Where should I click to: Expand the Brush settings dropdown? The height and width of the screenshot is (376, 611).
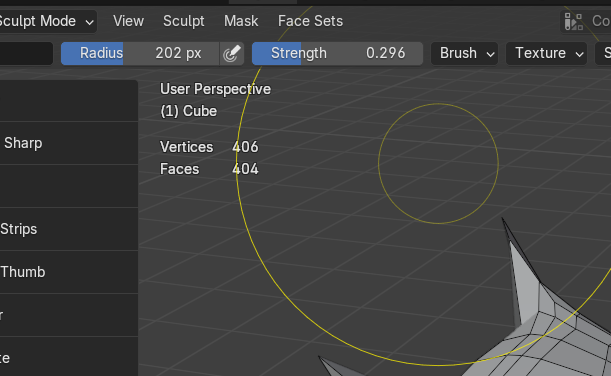(x=464, y=53)
